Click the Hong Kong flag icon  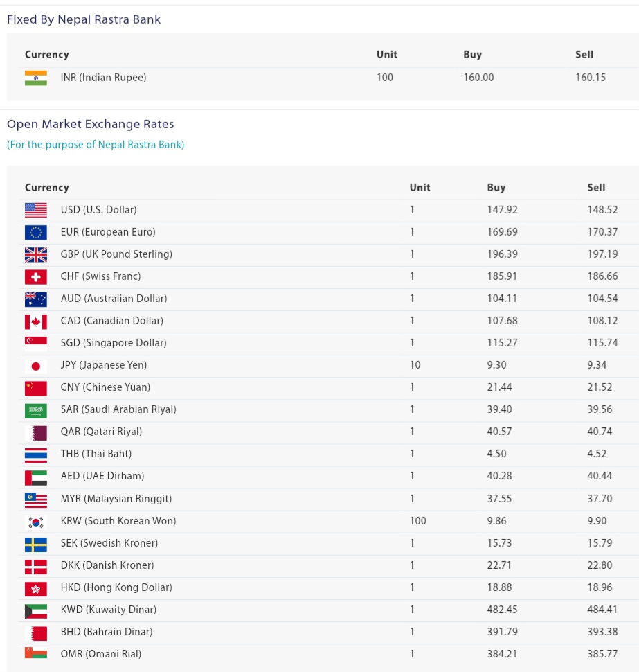pyautogui.click(x=36, y=587)
